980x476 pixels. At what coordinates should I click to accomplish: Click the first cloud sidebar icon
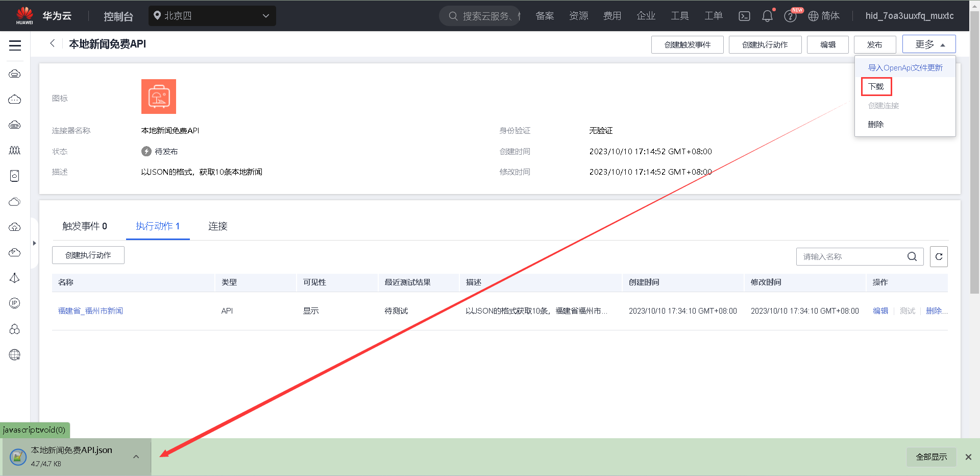[x=15, y=74]
